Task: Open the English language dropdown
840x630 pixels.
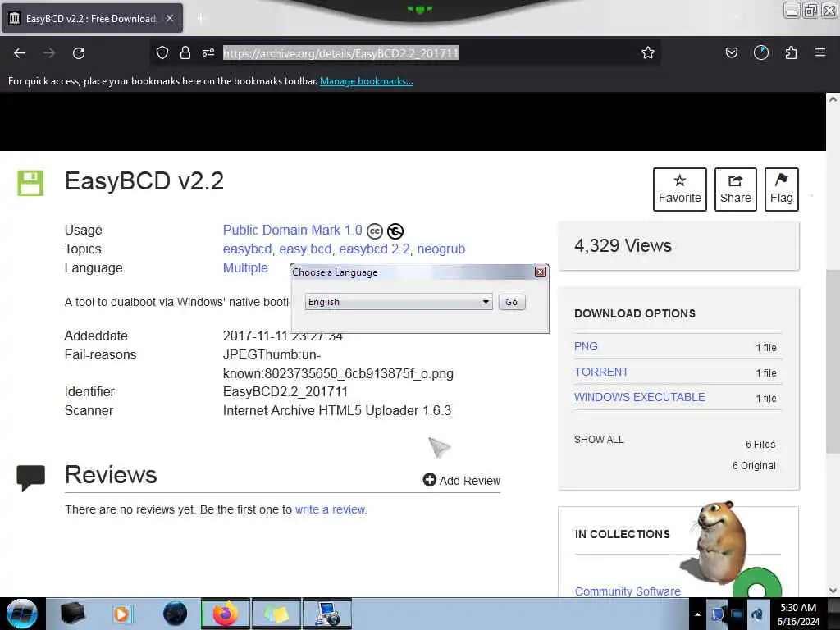Action: tap(399, 302)
